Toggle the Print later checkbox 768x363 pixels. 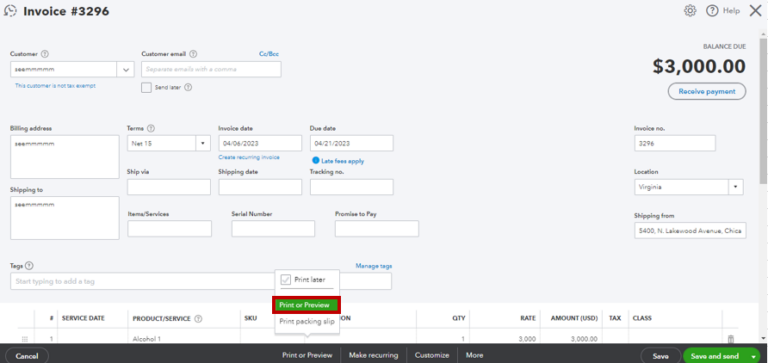click(x=286, y=280)
